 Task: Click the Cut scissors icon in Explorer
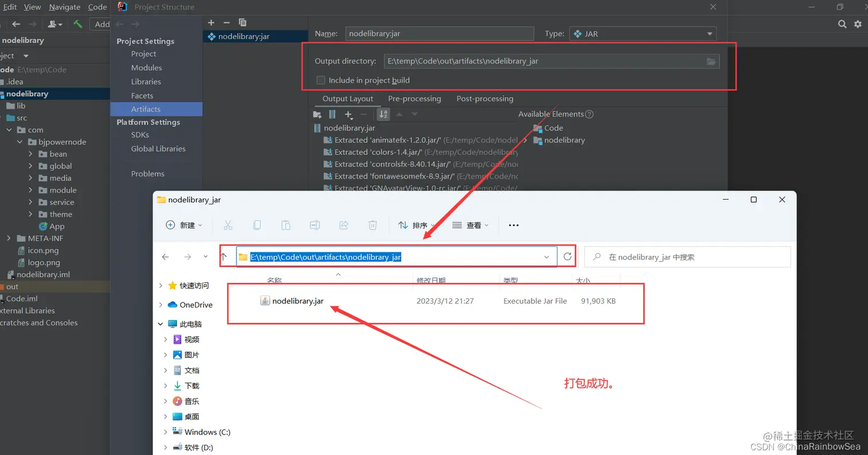click(228, 225)
